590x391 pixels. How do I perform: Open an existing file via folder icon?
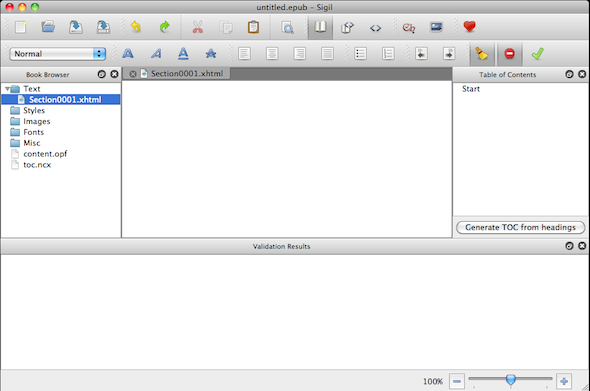(48, 27)
